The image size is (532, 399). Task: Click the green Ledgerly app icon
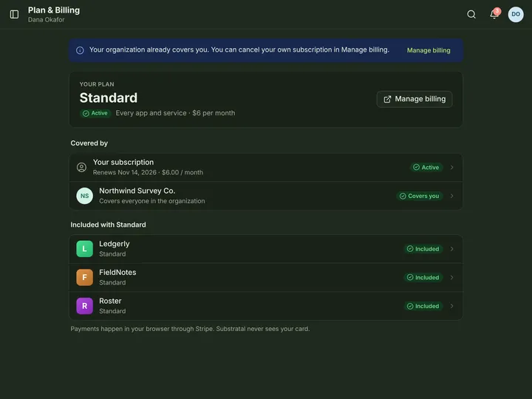84,249
